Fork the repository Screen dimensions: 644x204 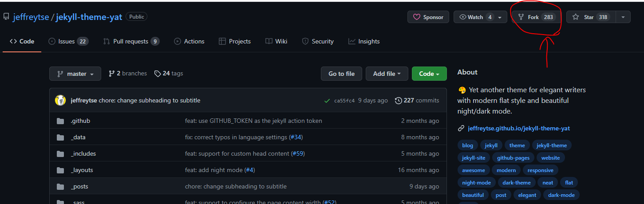click(x=537, y=17)
